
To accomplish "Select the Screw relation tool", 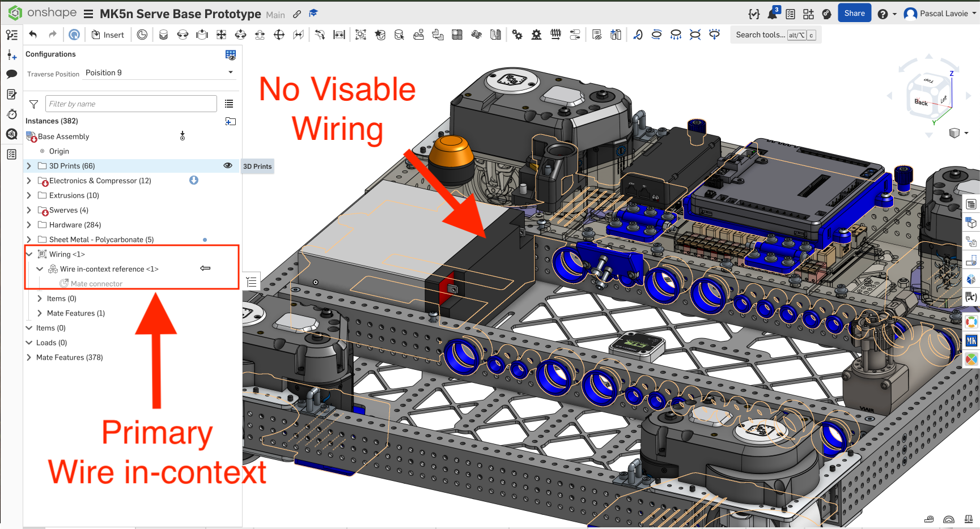I will coord(555,35).
